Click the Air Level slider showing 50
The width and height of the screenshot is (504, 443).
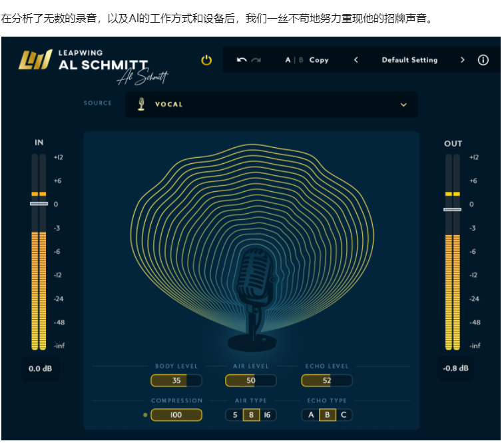(251, 380)
